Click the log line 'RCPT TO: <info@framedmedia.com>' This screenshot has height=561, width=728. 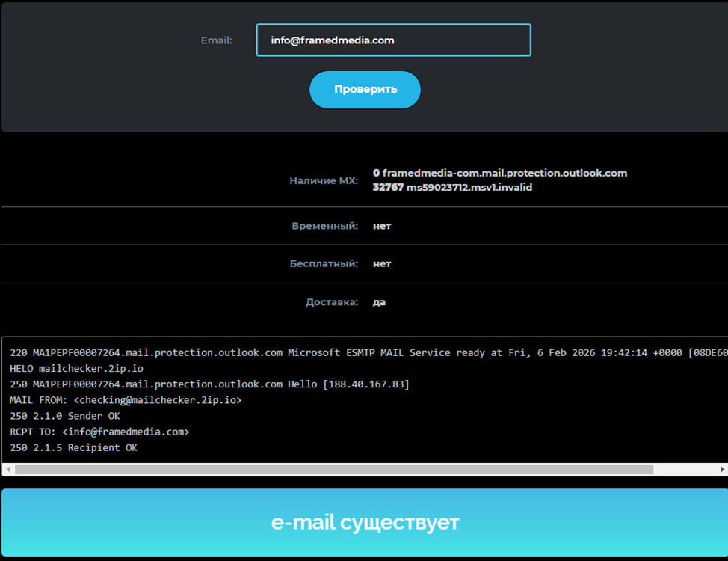coord(99,432)
